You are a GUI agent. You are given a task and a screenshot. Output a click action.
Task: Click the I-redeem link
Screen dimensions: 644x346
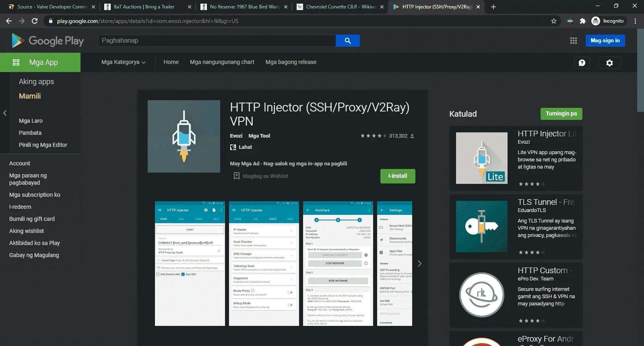[20, 207]
